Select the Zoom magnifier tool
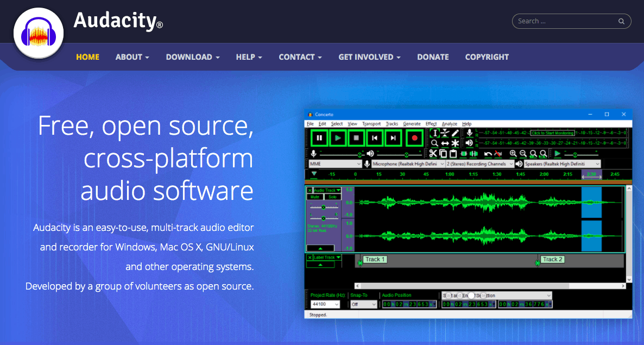 coord(434,143)
